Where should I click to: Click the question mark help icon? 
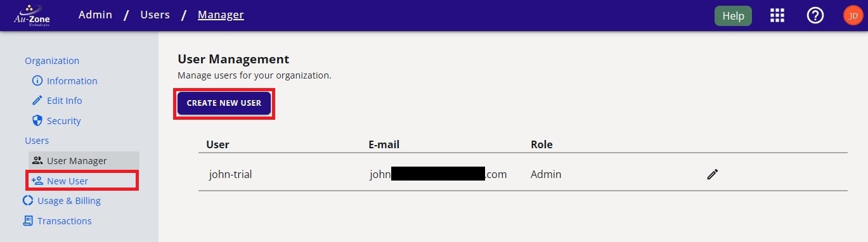click(815, 16)
